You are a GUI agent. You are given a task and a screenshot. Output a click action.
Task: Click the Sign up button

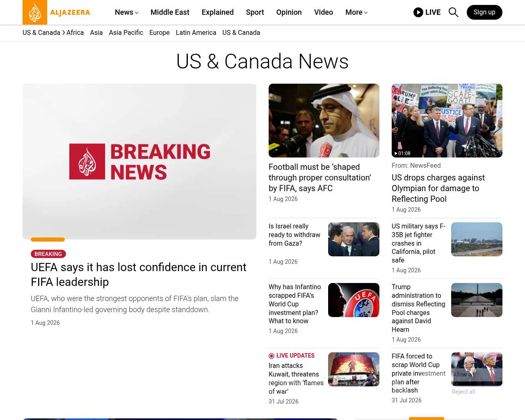coord(484,12)
